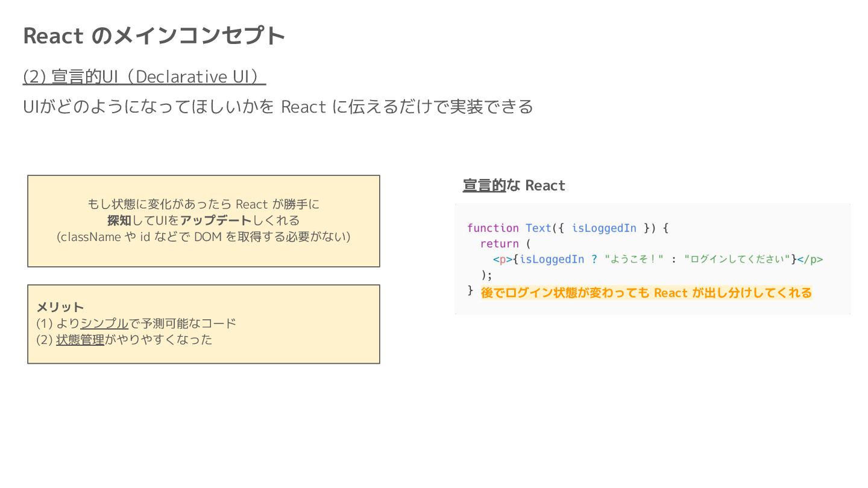Click the line 'UIがどのようになってほしいかを React に伝えるだけで実装できる'

[x=278, y=107]
